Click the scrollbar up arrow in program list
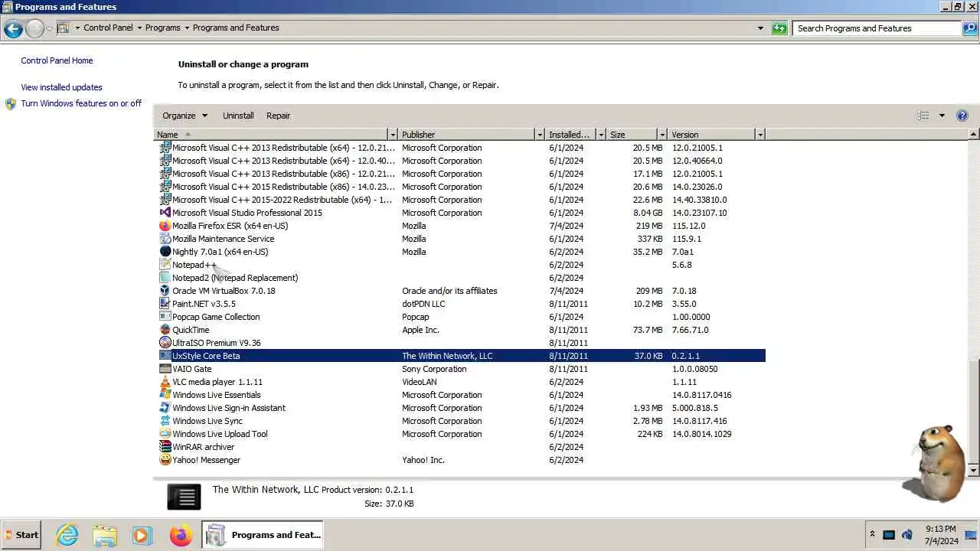Viewport: 980px width, 551px height. (974, 135)
